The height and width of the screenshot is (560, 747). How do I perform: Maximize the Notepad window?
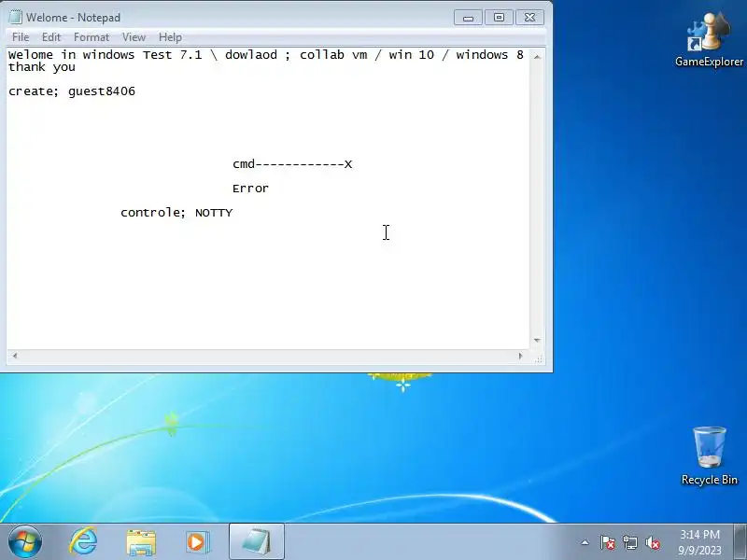point(499,18)
